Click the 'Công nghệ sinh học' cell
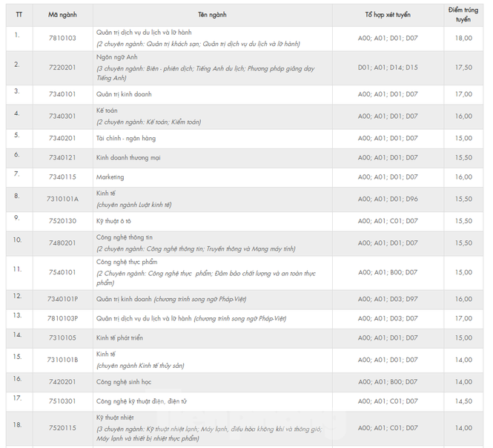 point(124,382)
